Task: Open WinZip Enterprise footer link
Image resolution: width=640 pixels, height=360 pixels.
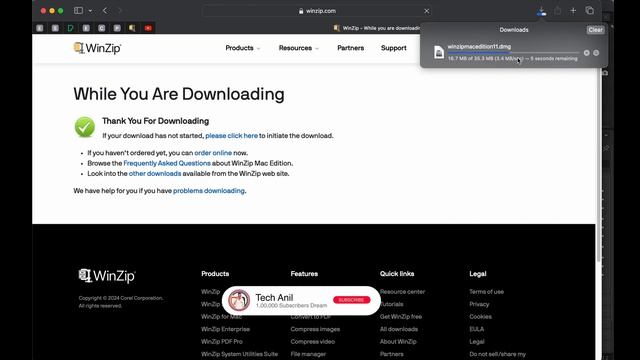Action: point(225,329)
